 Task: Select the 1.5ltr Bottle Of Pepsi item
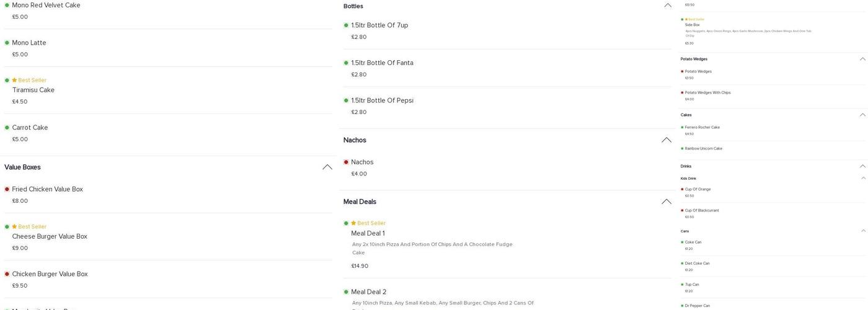coord(382,100)
